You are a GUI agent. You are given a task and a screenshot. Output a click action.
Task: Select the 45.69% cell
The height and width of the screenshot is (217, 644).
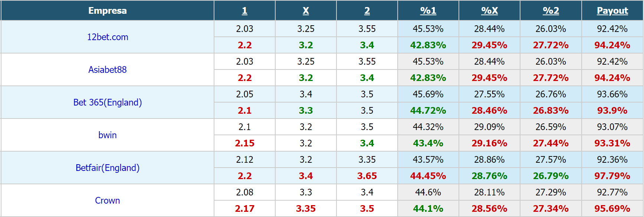pyautogui.click(x=428, y=94)
